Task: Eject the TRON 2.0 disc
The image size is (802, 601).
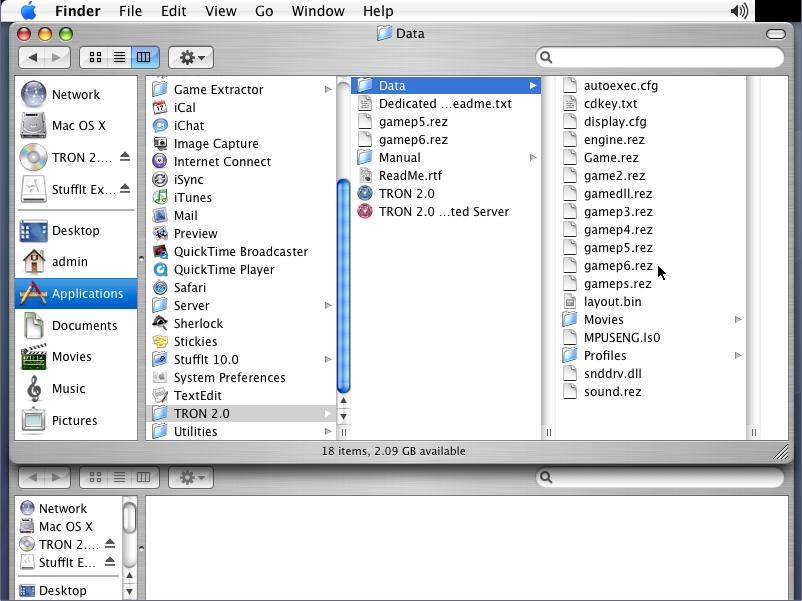Action: point(125,157)
